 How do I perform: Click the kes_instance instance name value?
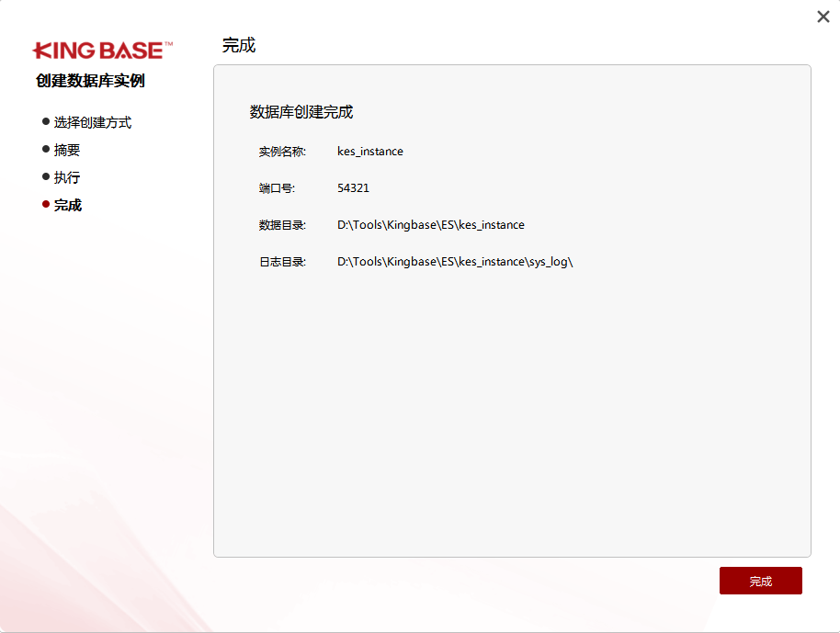click(x=370, y=152)
